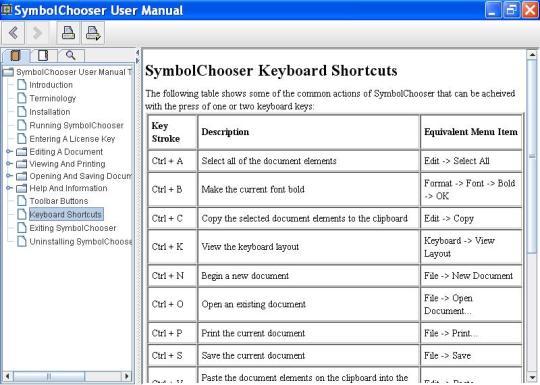Click the 'Ctrl + S' table cell
Viewport: 540px width, 385px height.
[x=173, y=355]
